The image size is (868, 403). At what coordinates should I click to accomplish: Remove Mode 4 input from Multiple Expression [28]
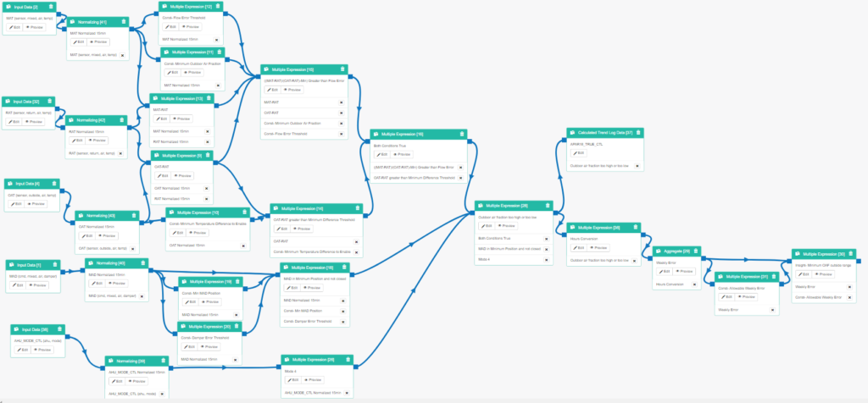546,259
